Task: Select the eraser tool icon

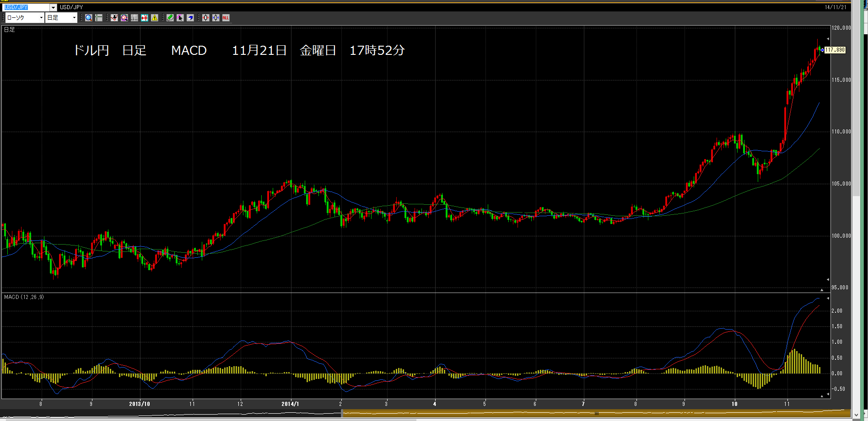Action: pyautogui.click(x=190, y=18)
